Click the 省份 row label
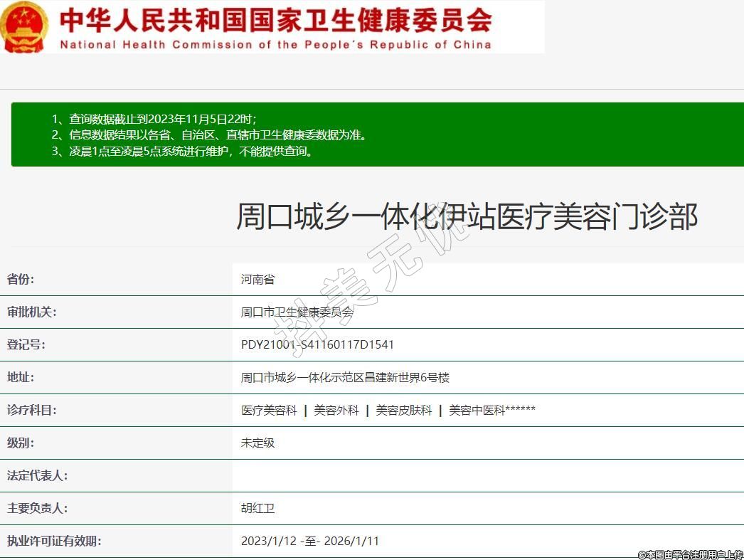744x560 pixels. point(21,279)
